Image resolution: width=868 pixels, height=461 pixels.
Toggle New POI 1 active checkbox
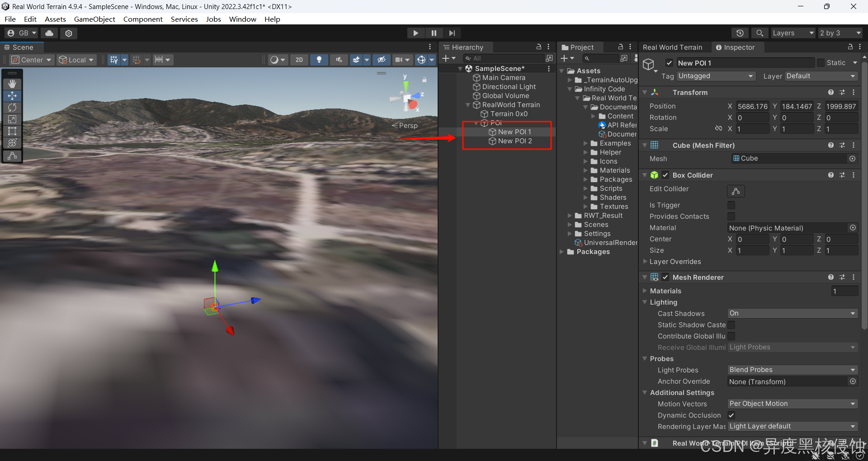670,63
